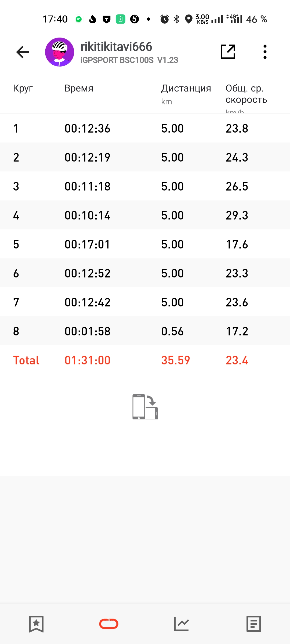290x644 pixels.
Task: Select lap 4 with speed 29.3
Action: click(237, 215)
